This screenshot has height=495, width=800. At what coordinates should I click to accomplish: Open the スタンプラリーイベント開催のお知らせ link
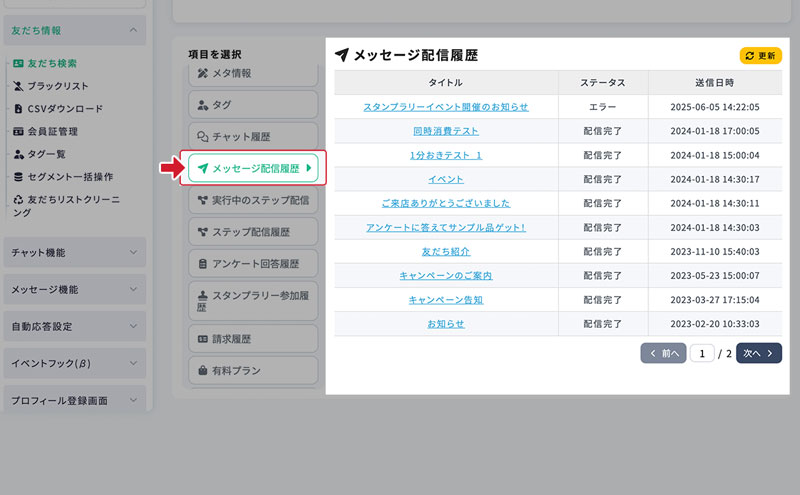point(445,106)
